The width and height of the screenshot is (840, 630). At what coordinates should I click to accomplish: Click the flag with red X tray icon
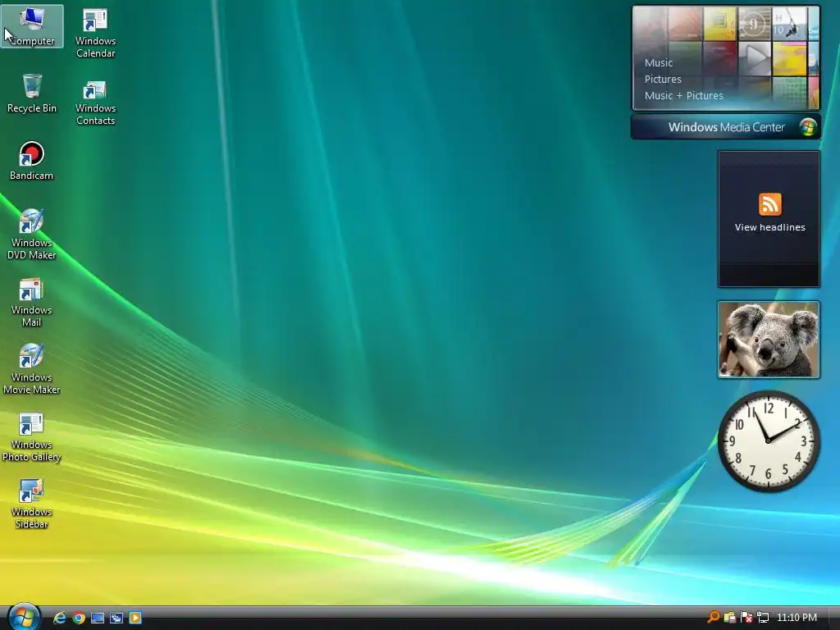click(x=746, y=617)
